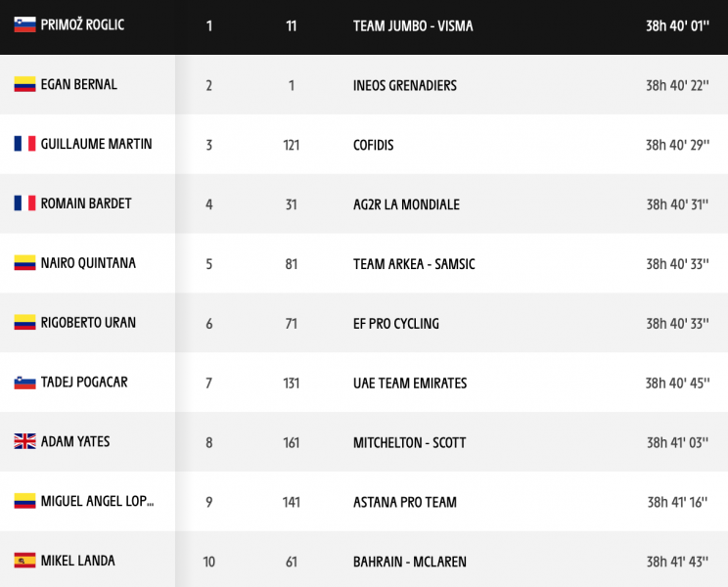
Task: Select the Rigoberto Uran name
Action: pos(88,323)
